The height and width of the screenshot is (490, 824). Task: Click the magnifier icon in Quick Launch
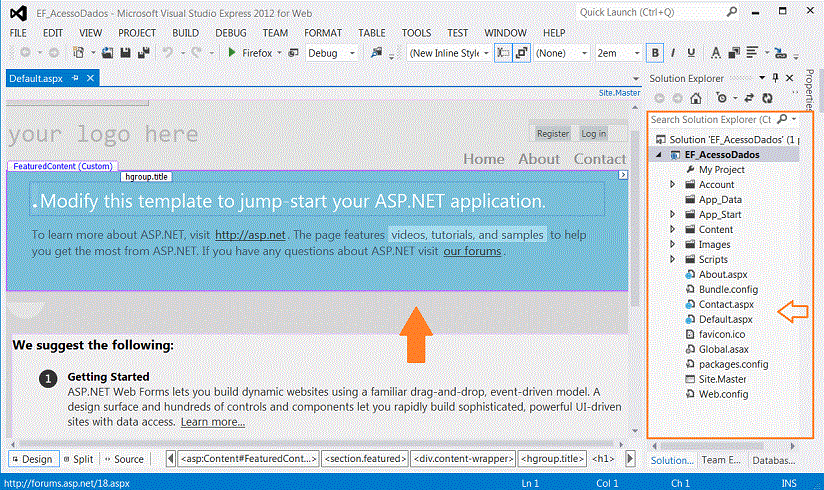[x=732, y=12]
